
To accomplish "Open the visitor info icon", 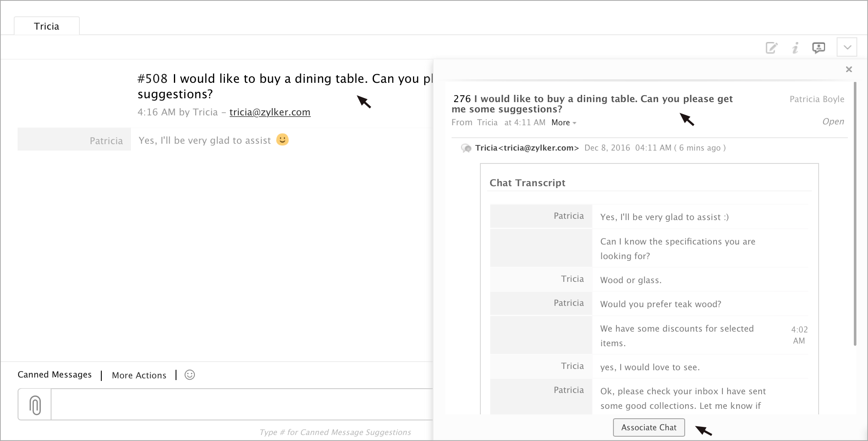I will 795,48.
